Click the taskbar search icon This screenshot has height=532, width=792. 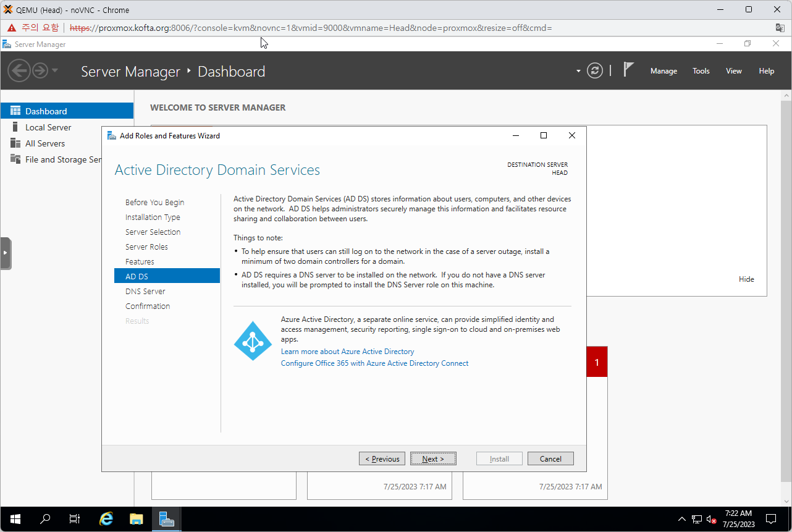pos(45,519)
